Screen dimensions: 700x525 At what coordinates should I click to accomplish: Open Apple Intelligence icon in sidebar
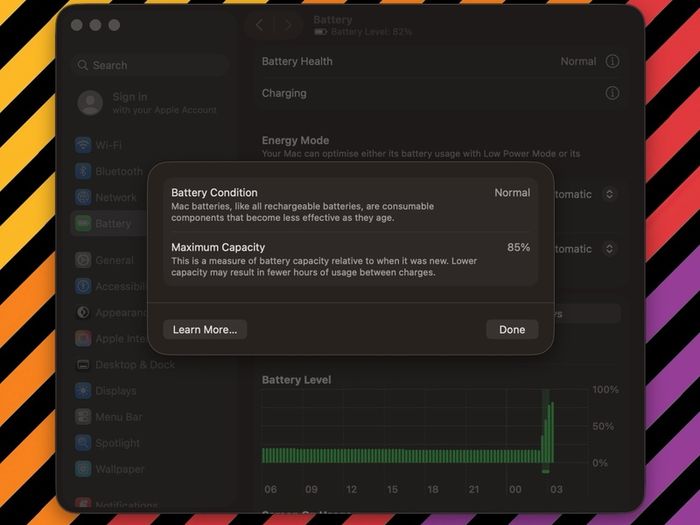click(x=83, y=338)
